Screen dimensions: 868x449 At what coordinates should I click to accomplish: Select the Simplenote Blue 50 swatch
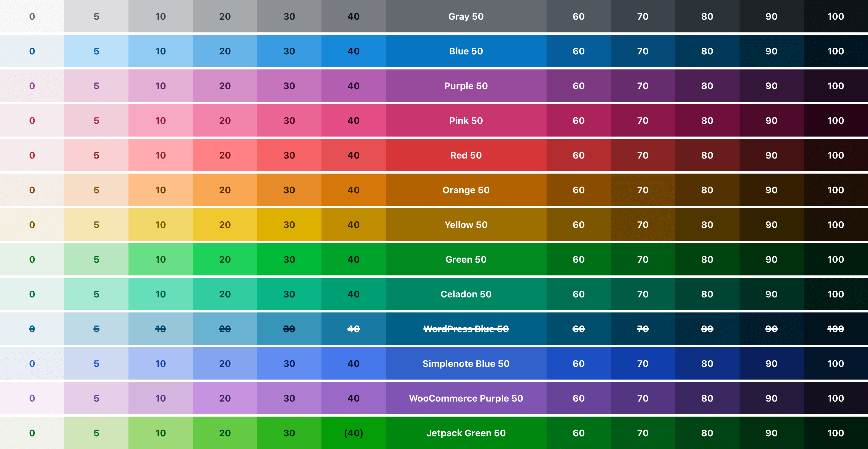point(466,363)
